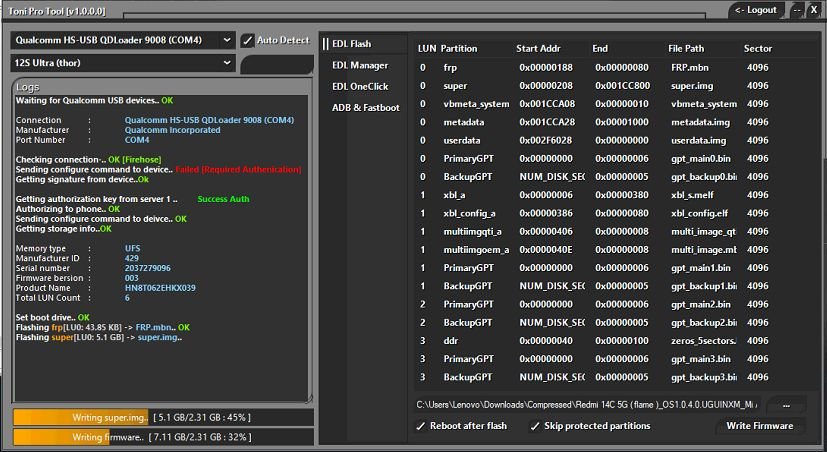Viewport: 827px width, 452px height.
Task: Close the tool with the X icon
Action: click(x=813, y=10)
